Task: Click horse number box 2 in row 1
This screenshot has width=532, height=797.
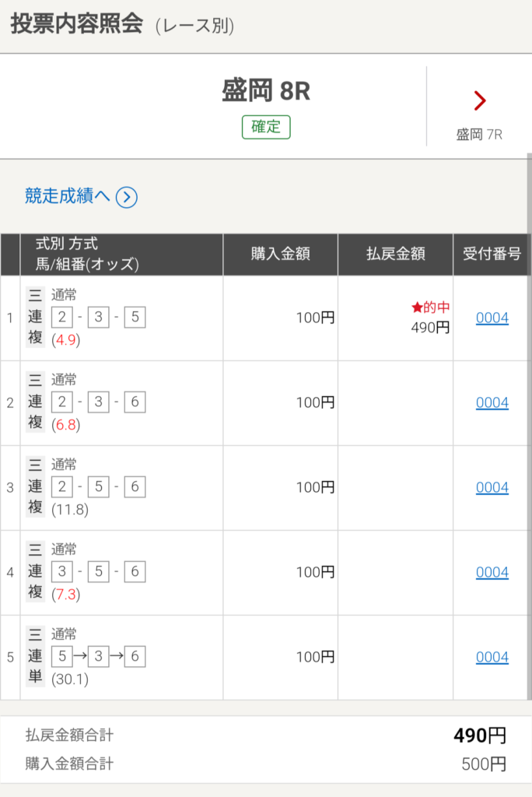Action: 62,318
